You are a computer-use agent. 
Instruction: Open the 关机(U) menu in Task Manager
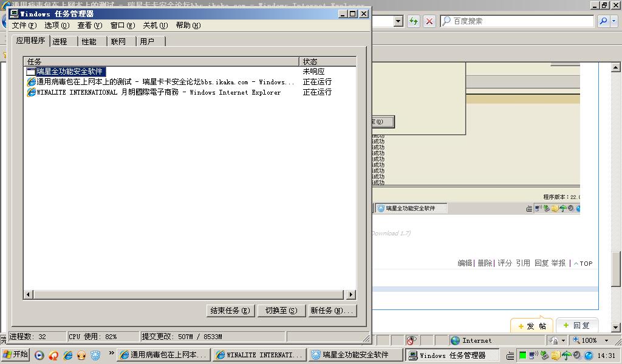pos(155,25)
